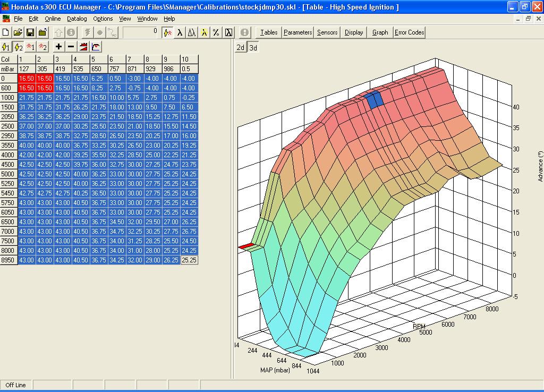Increase cell values with the plus icon
This screenshot has height=392, width=544.
point(58,47)
